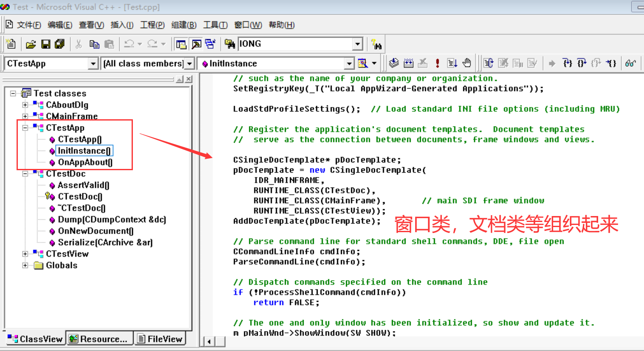Click the Search help binoculars with question mark
644x351 pixels.
[x=376, y=44]
